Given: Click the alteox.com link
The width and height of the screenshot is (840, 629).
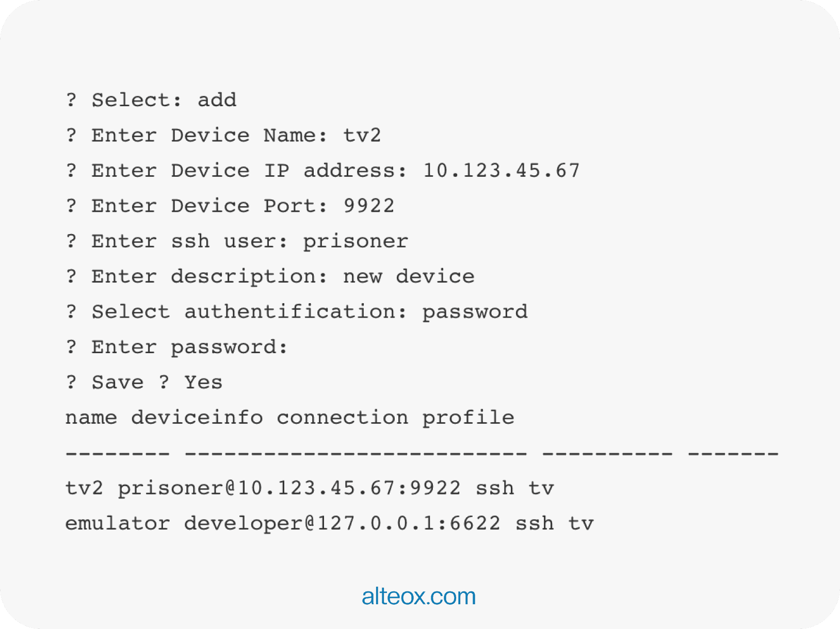Looking at the screenshot, I should pos(418,597).
